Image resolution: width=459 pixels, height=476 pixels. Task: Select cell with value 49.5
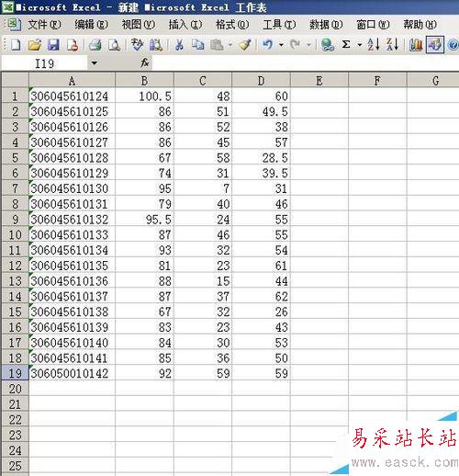click(261, 111)
